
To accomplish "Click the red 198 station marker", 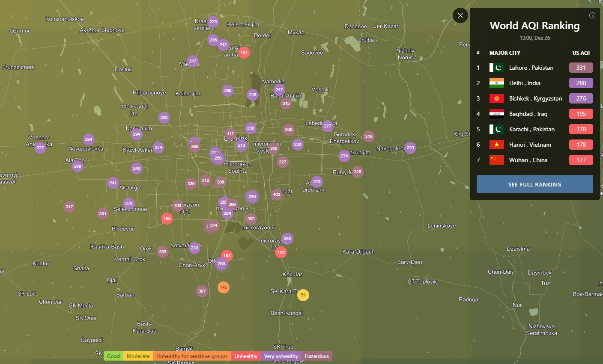I will pos(167,219).
